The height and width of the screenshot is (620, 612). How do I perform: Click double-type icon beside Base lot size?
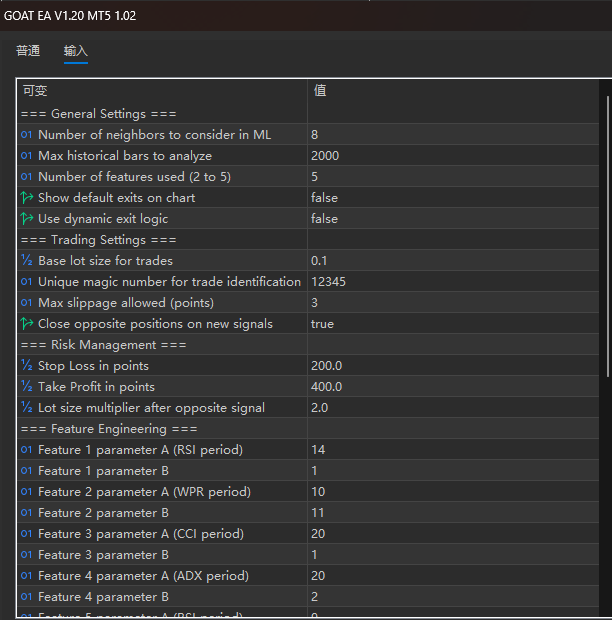pyautogui.click(x=26, y=261)
